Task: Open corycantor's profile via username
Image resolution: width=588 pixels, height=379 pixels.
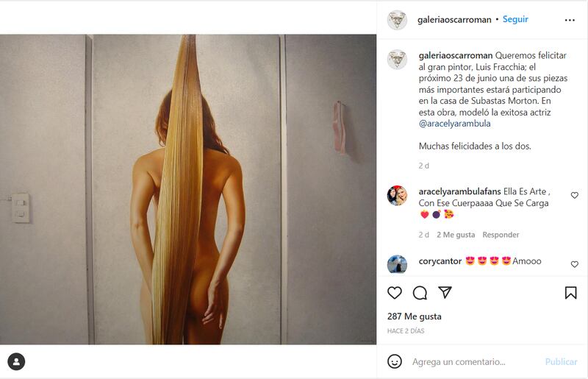Action: pos(440,261)
